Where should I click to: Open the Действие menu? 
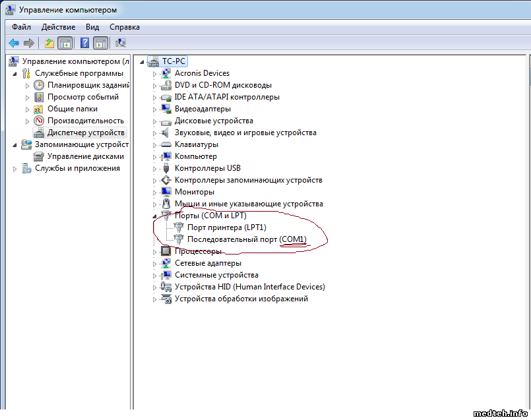[59, 27]
